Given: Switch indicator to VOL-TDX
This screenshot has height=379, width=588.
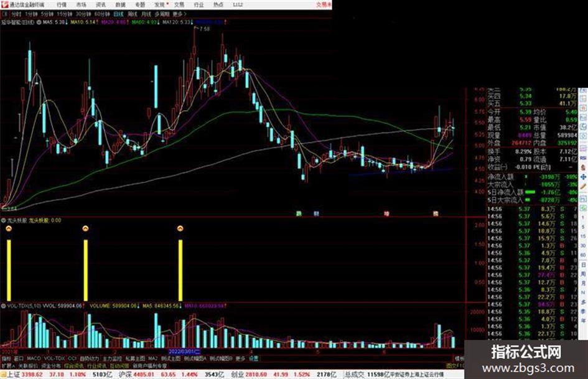Looking at the screenshot, I should click(x=54, y=358).
